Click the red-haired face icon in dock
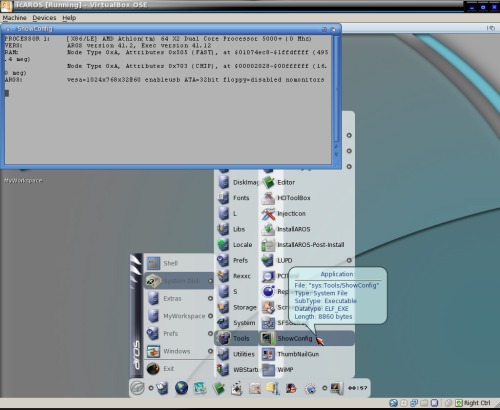This screenshot has width=500, height=410. tap(291, 388)
